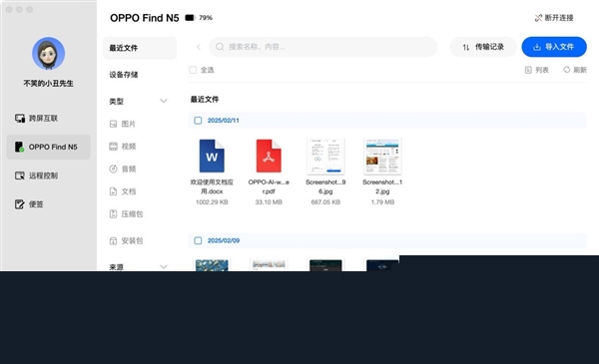Viewport: 599px width, 364px height.
Task: Select the Screenshot...12.jpg thumbnail
Action: 382,156
